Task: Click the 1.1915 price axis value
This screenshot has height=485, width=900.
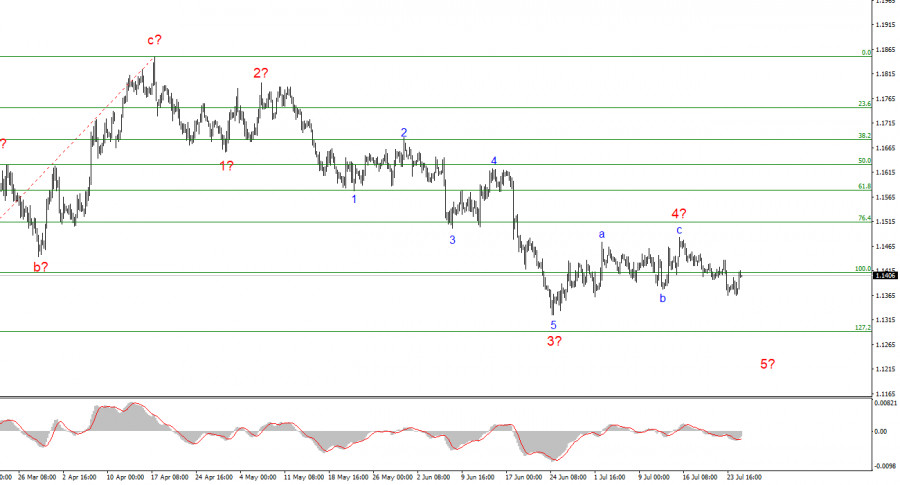Action: (885, 25)
